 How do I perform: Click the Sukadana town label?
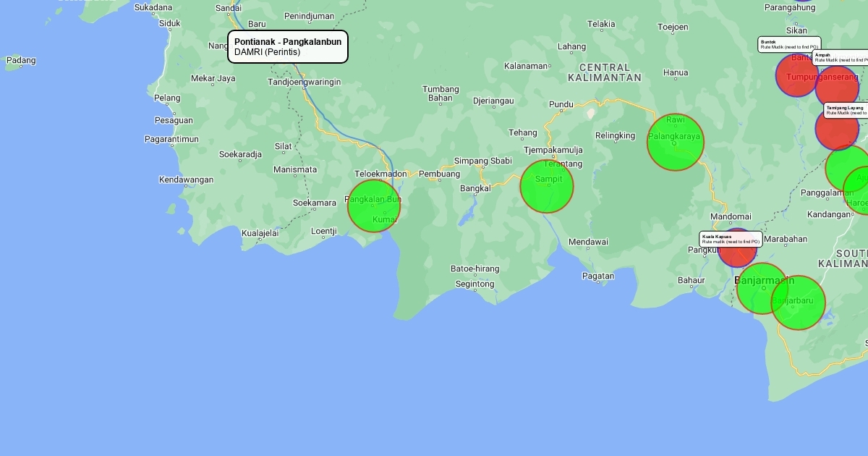coord(153,7)
